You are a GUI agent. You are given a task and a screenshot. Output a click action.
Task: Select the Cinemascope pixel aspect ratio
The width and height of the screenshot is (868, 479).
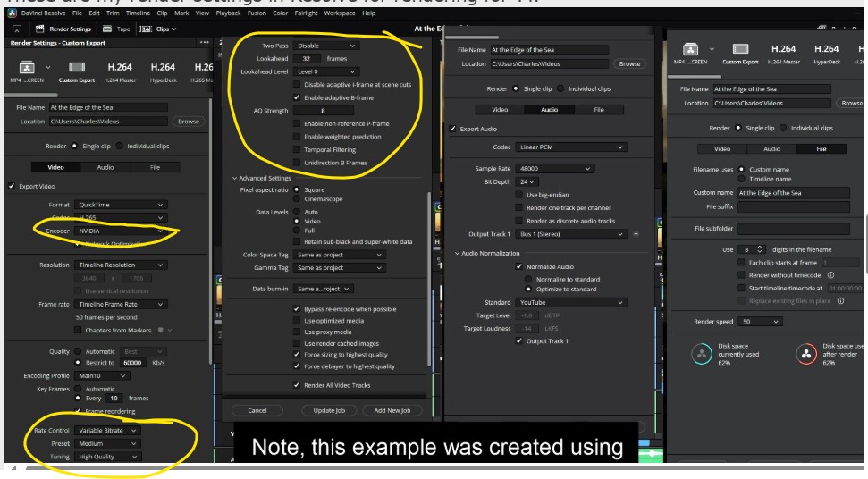(x=297, y=198)
